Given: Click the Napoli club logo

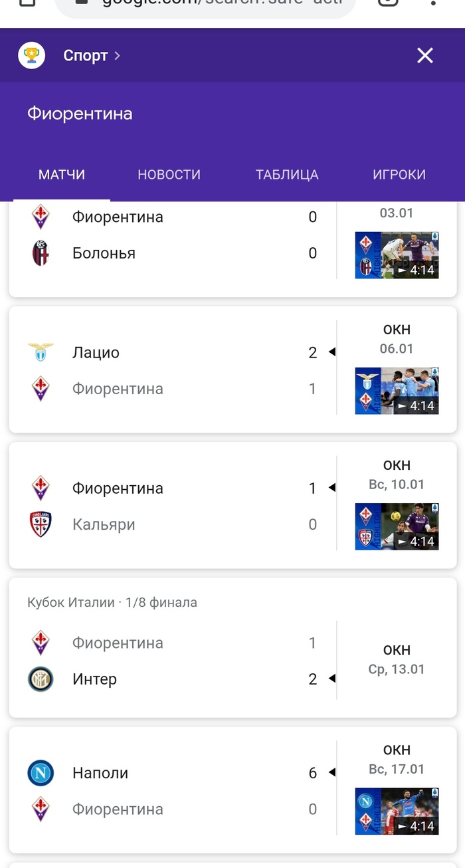Looking at the screenshot, I should tap(42, 773).
